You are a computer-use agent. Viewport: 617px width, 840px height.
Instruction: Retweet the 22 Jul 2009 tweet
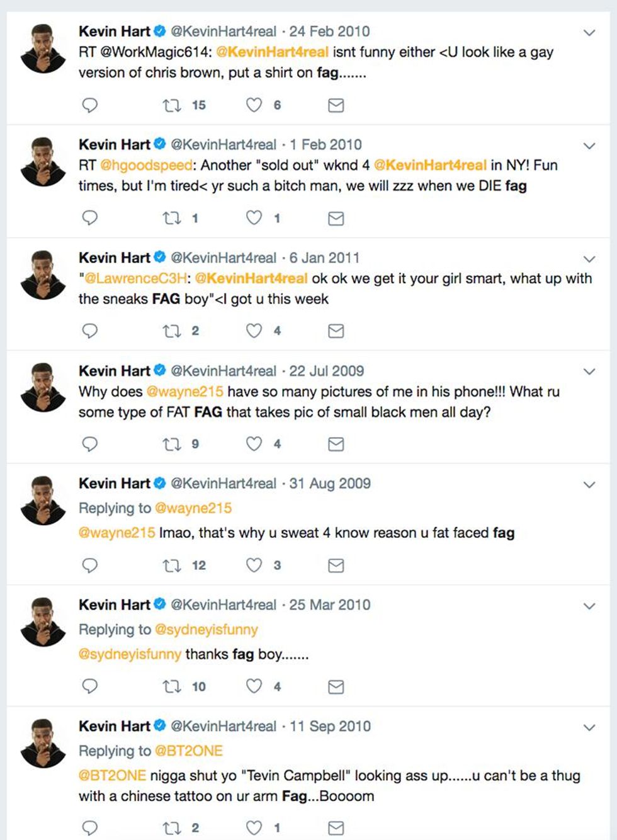tap(172, 444)
